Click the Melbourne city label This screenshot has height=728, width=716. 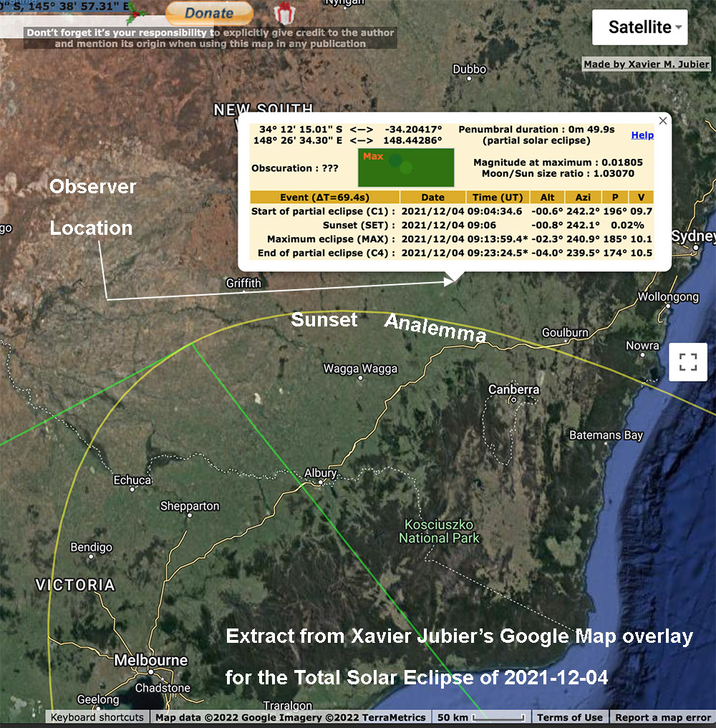(x=150, y=660)
